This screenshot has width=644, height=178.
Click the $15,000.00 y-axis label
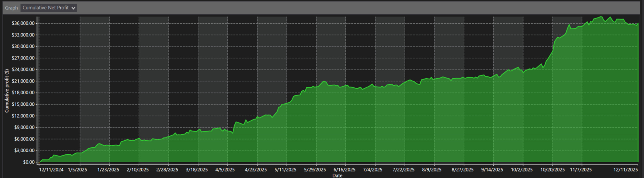pos(23,104)
